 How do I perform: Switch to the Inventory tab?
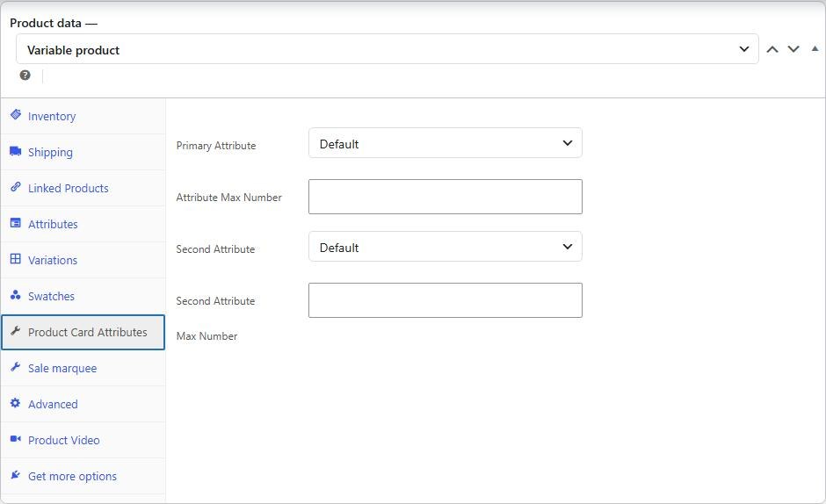point(83,116)
